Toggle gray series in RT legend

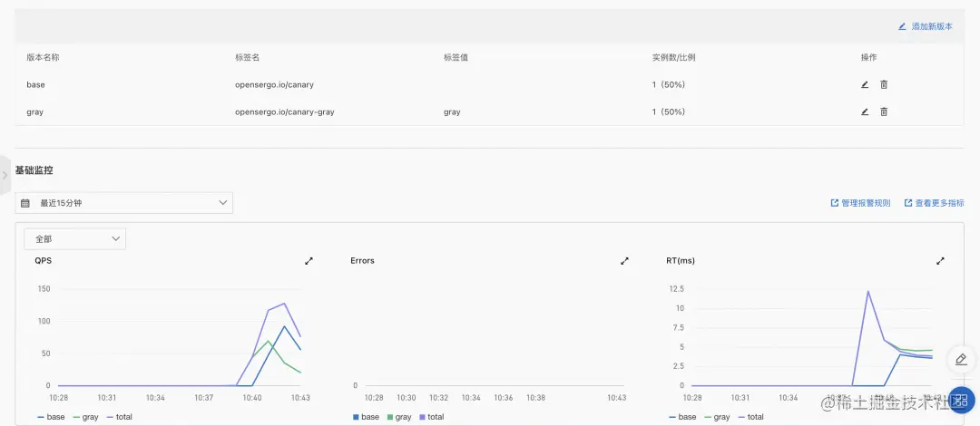718,417
